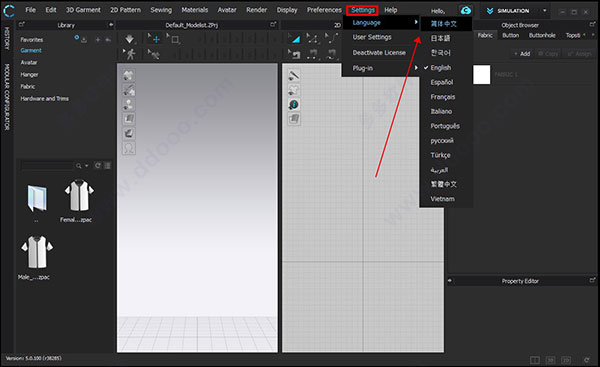The width and height of the screenshot is (600, 367).
Task: Click the avatar head outline display icon
Action: pos(129,148)
